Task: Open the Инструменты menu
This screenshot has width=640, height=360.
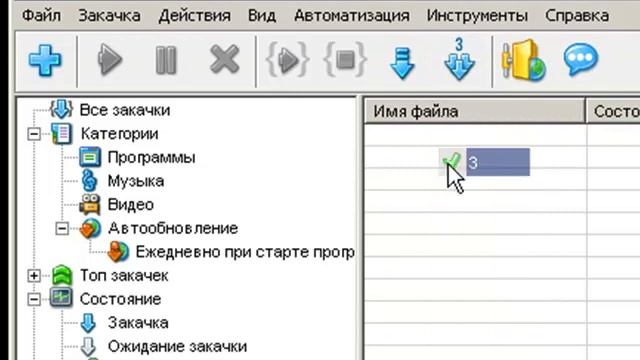Action: [x=477, y=16]
